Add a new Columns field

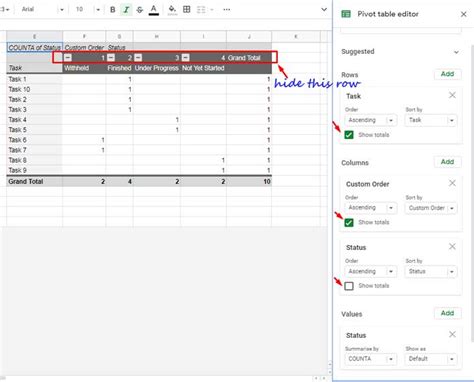coord(447,162)
